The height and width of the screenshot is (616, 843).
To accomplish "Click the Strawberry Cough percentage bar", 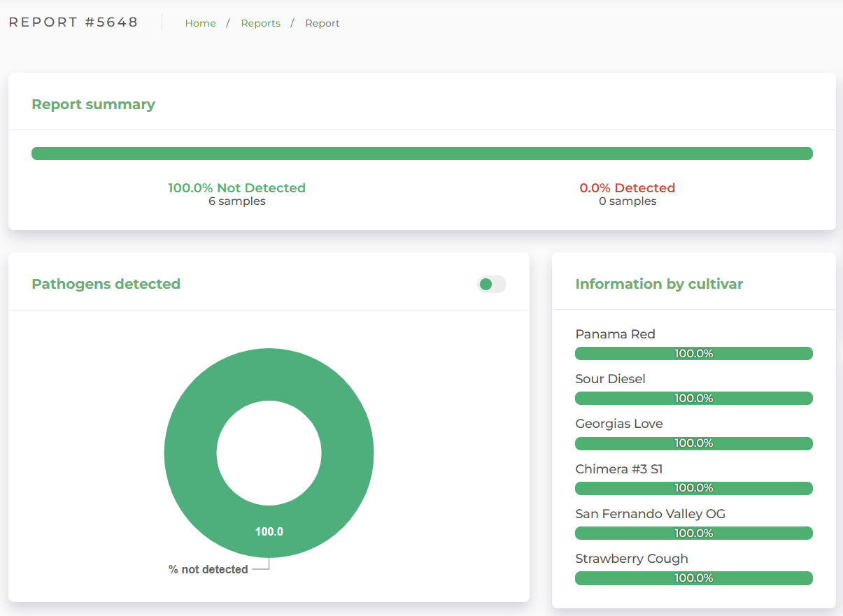I will click(x=693, y=578).
